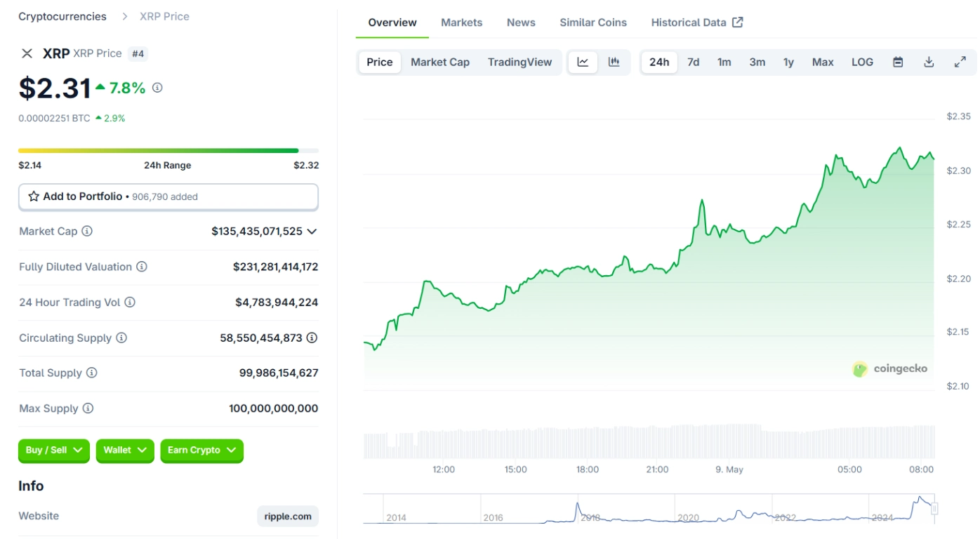The height and width of the screenshot is (539, 980).
Task: Click the $231,281,414,172 valuation value
Action: pos(276,267)
